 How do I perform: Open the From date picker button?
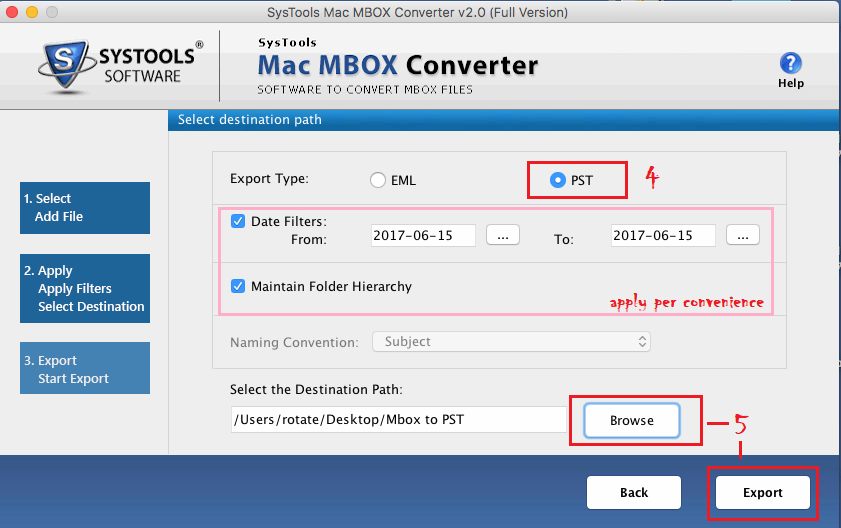(503, 235)
